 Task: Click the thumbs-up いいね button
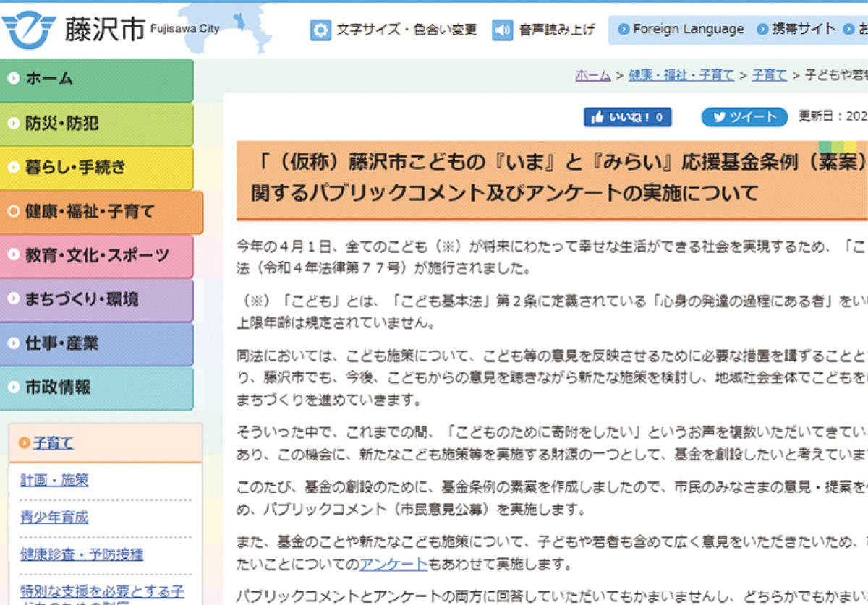tap(627, 117)
